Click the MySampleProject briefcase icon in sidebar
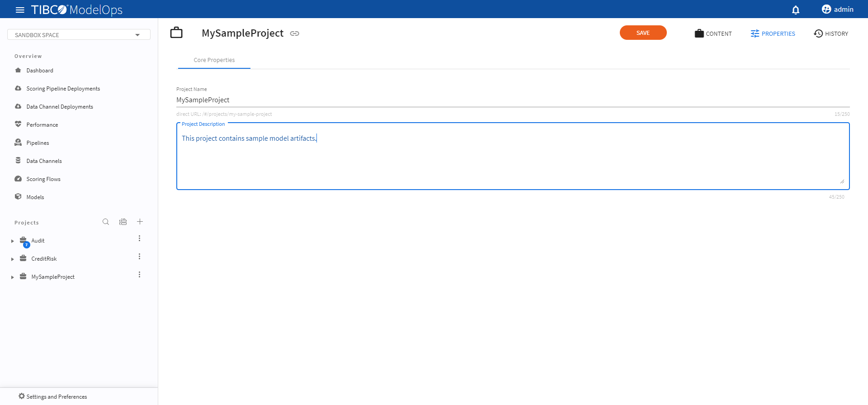868x405 pixels. pos(23,276)
